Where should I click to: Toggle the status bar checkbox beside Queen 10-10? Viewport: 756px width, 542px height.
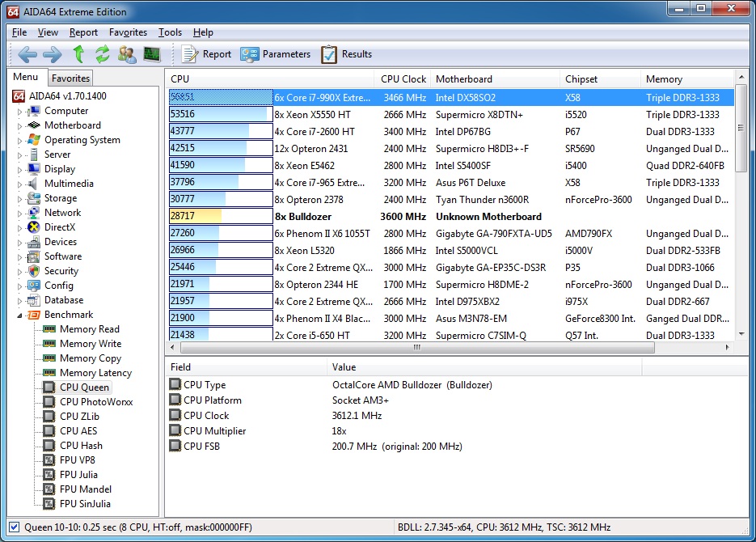coord(14,527)
